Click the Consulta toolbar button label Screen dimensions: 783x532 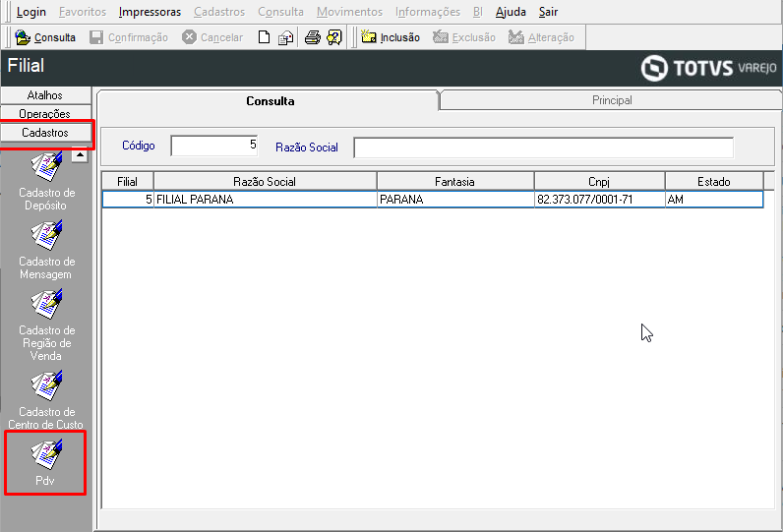[x=55, y=37]
